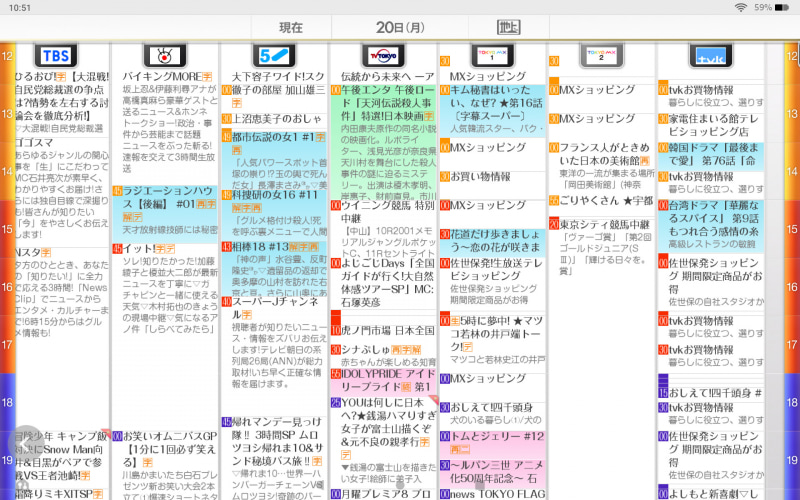Open トムとジェリー #12 listing

(x=493, y=443)
